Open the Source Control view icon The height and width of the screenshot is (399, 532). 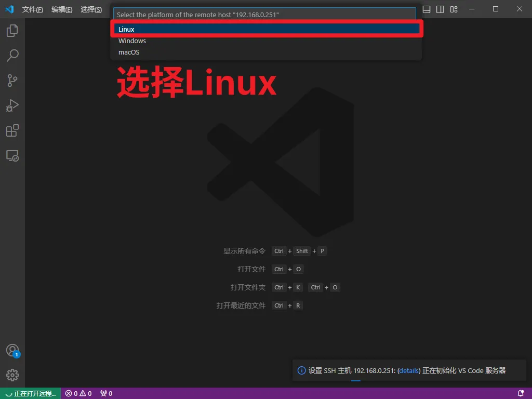click(x=12, y=81)
